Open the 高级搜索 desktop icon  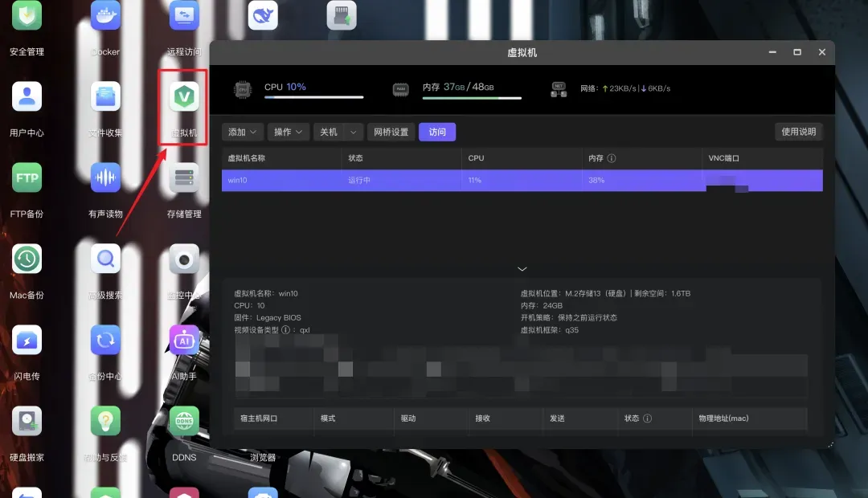(x=105, y=259)
